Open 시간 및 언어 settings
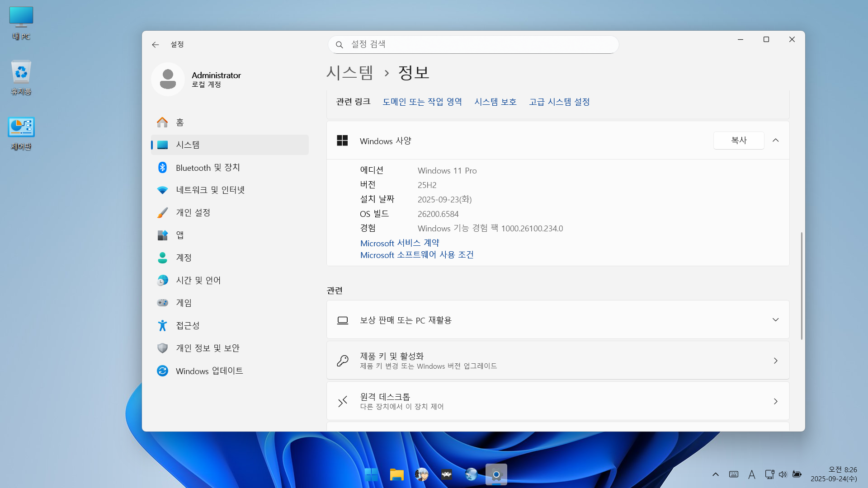The width and height of the screenshot is (868, 488). [198, 281]
